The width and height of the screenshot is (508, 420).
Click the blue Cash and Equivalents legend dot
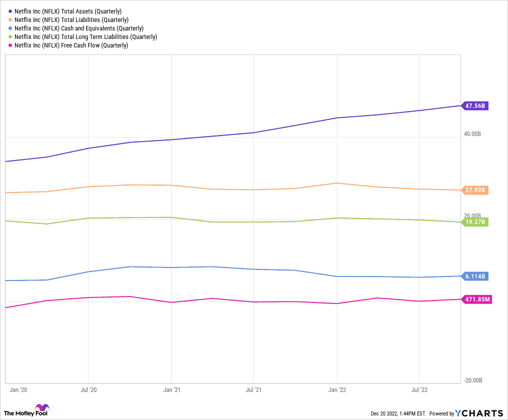[x=10, y=28]
